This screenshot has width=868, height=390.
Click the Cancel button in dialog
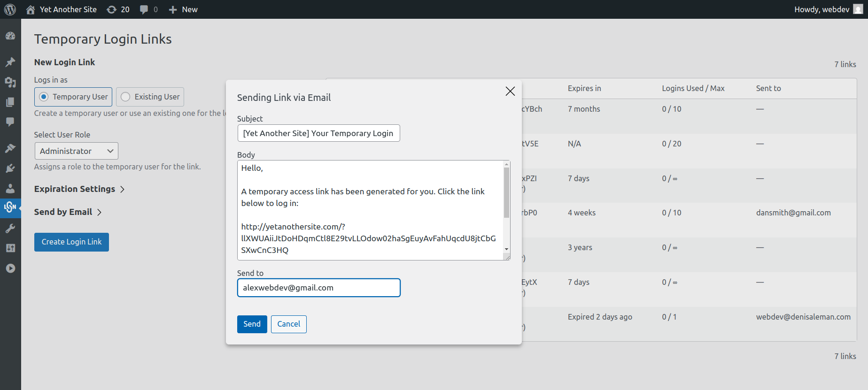point(289,324)
